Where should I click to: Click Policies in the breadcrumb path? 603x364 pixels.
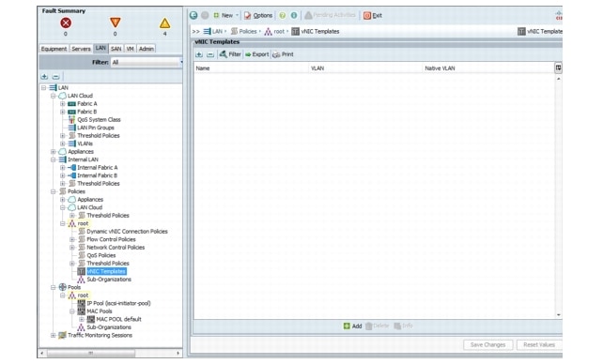point(248,32)
